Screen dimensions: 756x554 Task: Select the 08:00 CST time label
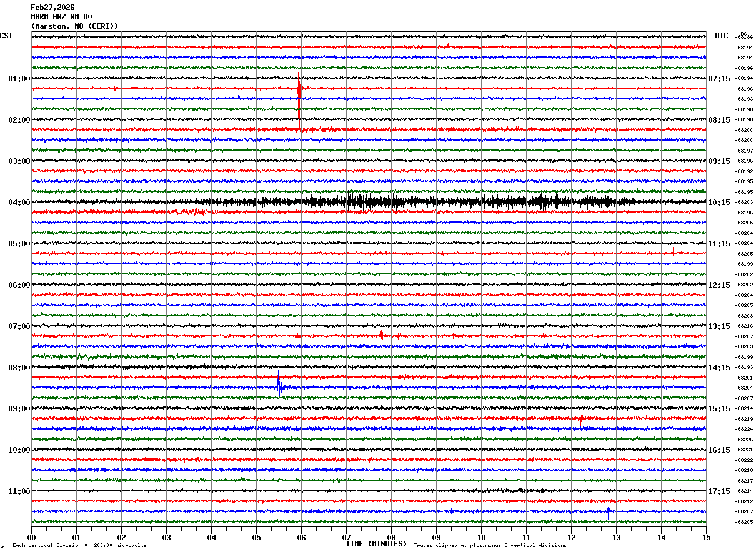click(x=19, y=367)
